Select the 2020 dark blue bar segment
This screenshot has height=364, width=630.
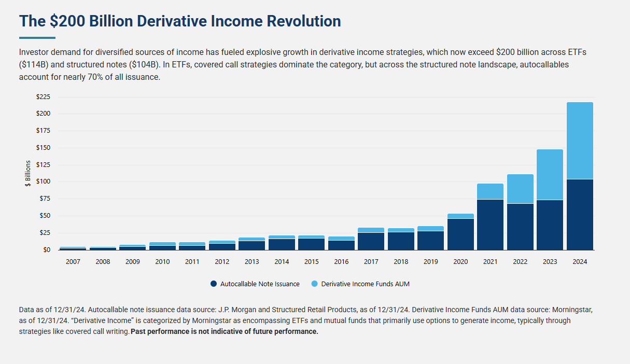[x=460, y=234]
